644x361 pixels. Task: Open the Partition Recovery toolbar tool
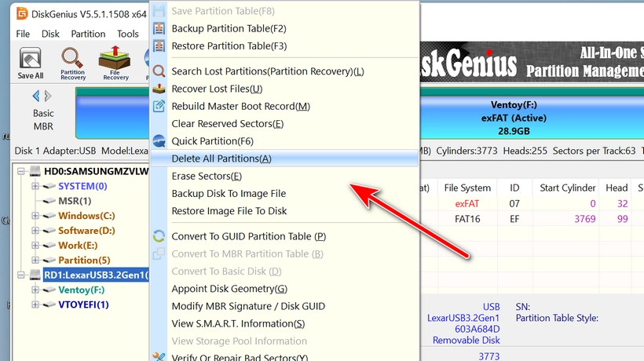73,63
